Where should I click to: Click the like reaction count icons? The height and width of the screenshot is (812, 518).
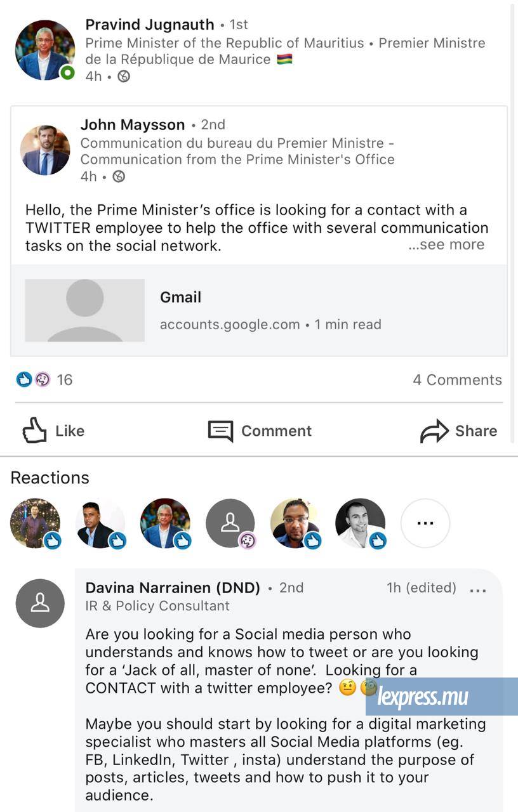point(33,380)
